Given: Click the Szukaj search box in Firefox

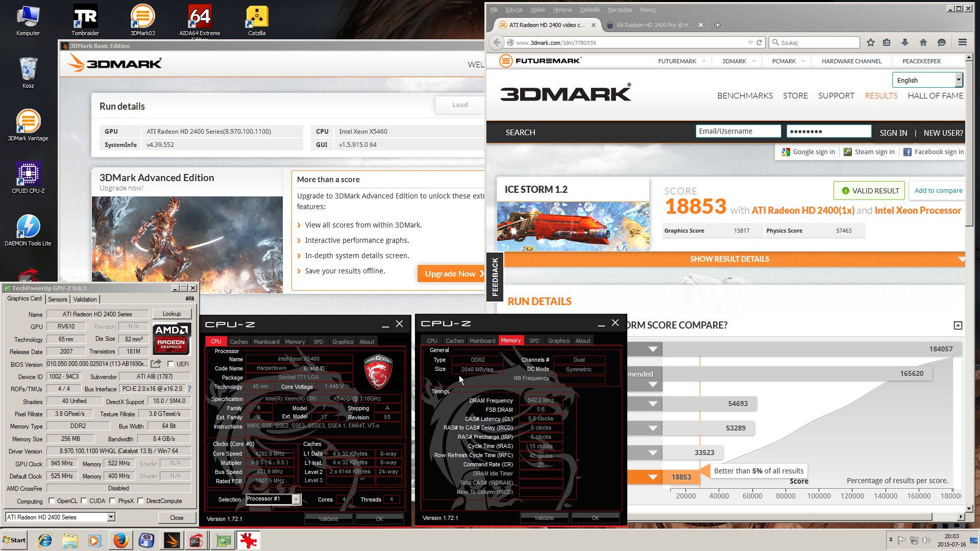Looking at the screenshot, I should click(x=815, y=43).
